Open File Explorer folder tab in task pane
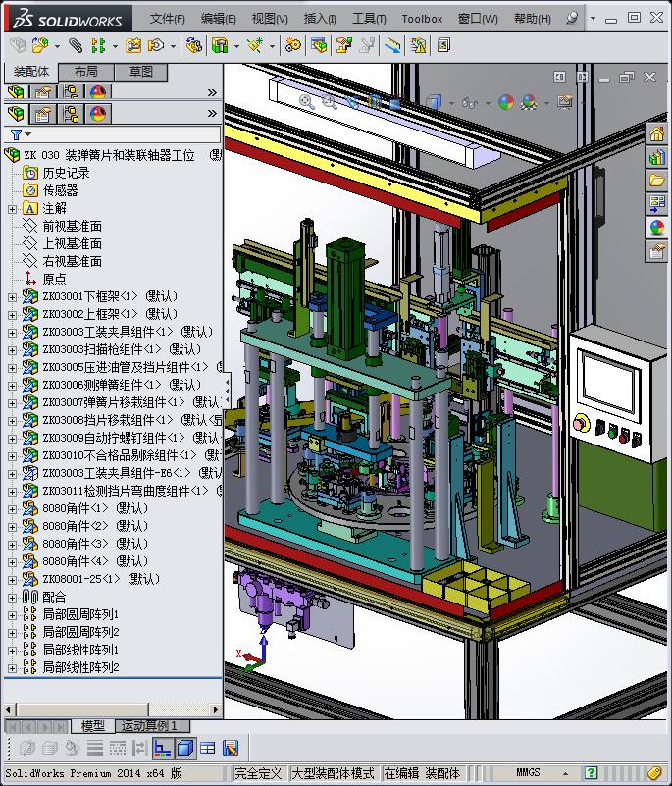Screen dimensions: 672x786 click(656, 181)
